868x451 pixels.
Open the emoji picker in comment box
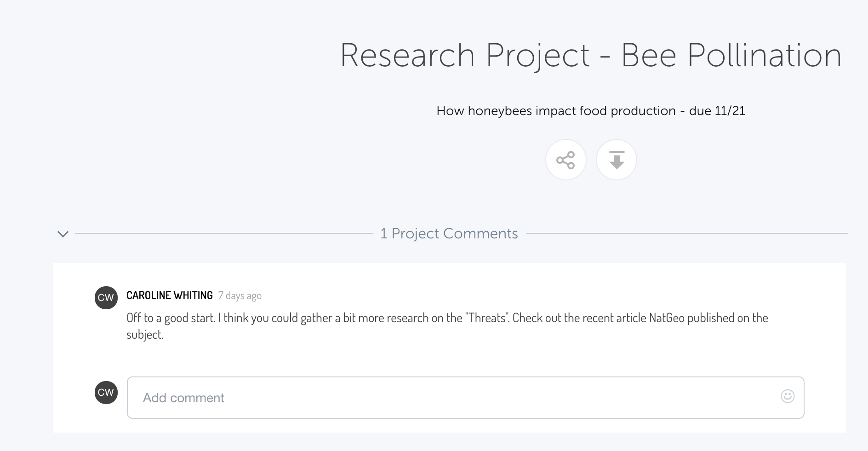[x=788, y=396]
